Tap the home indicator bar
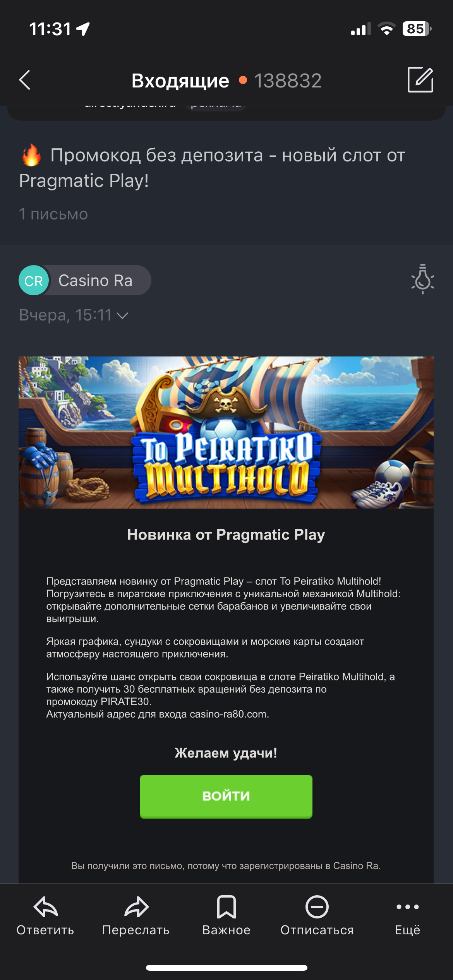Viewport: 453px width, 980px height. pos(226,968)
